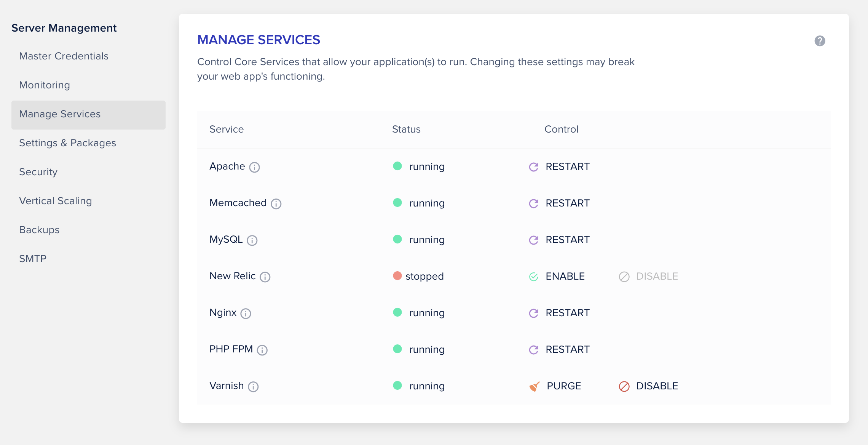Show New Relic info icon details

[265, 277]
